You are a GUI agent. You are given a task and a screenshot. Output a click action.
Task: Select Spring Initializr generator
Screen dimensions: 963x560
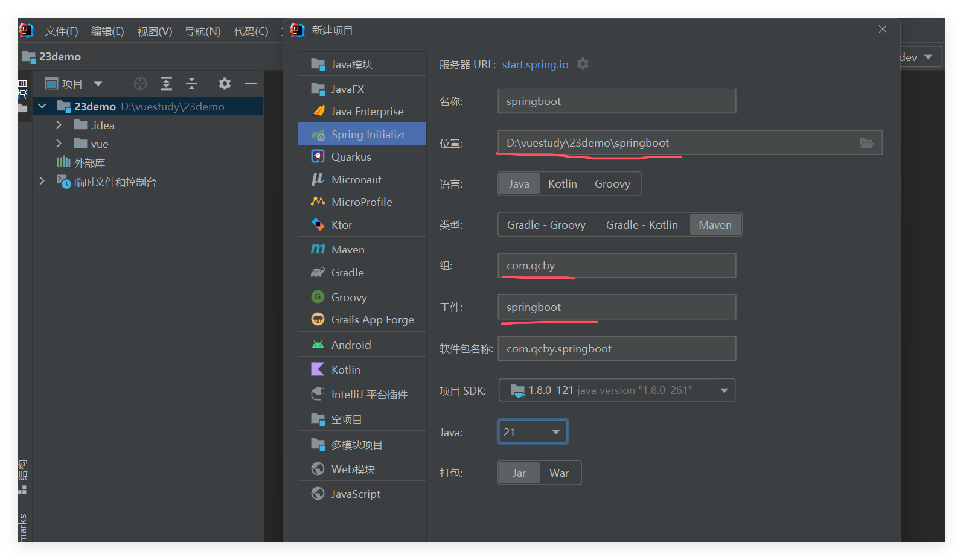point(362,134)
